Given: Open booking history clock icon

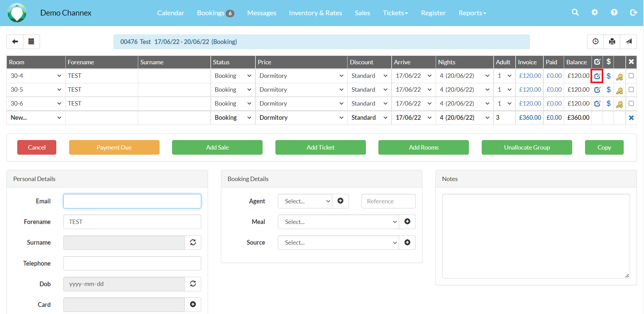Looking at the screenshot, I should point(595,42).
